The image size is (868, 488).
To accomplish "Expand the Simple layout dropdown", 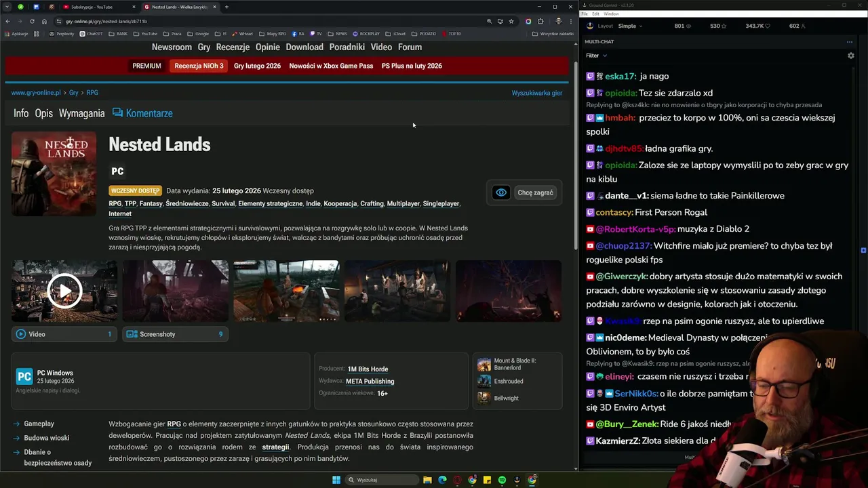I will (630, 26).
